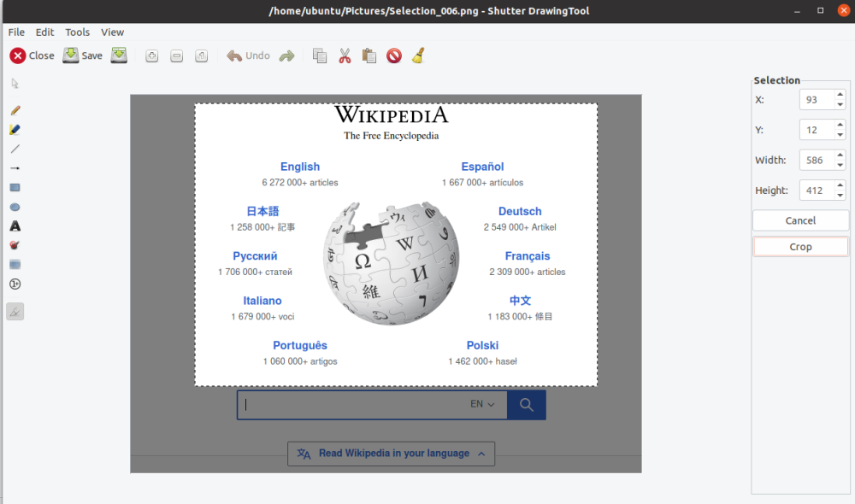This screenshot has height=504, width=855.
Task: Zoom in with the plus magnifier icon
Action: coord(151,56)
